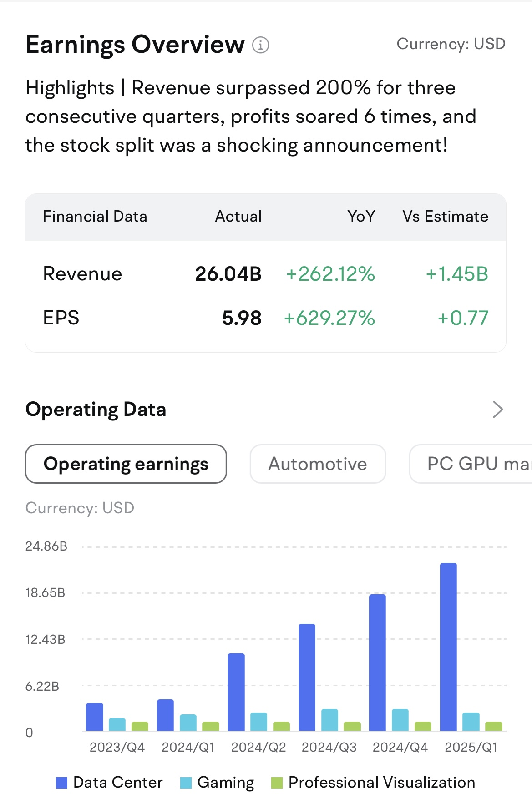Select the 2023/Q4 axis label
Screen dimensions: 532x809
[117, 747]
